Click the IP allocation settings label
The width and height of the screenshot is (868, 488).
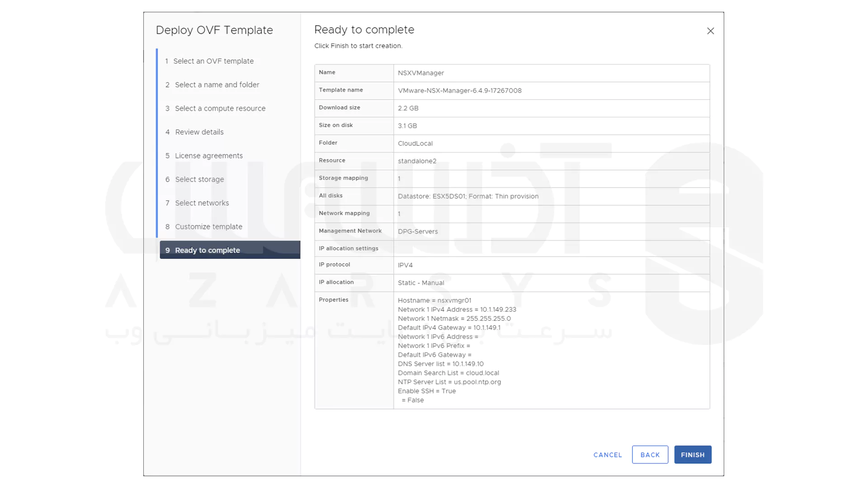(x=348, y=249)
